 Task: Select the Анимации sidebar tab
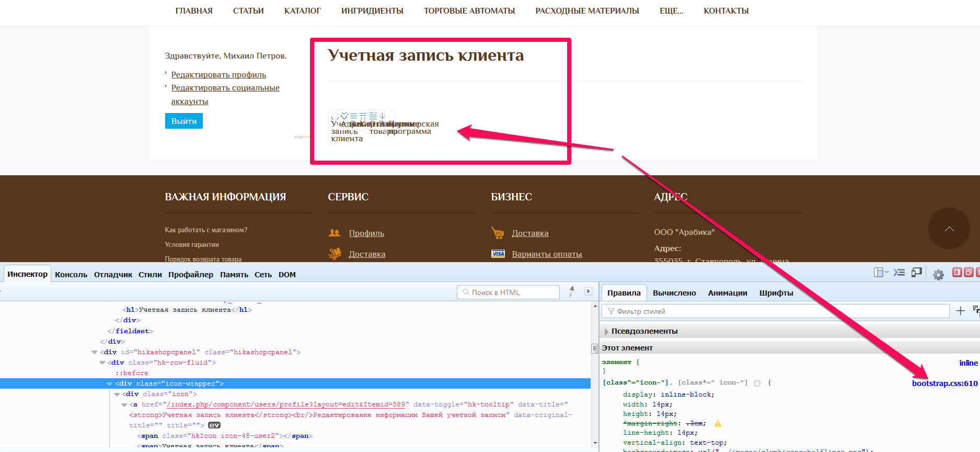click(728, 293)
